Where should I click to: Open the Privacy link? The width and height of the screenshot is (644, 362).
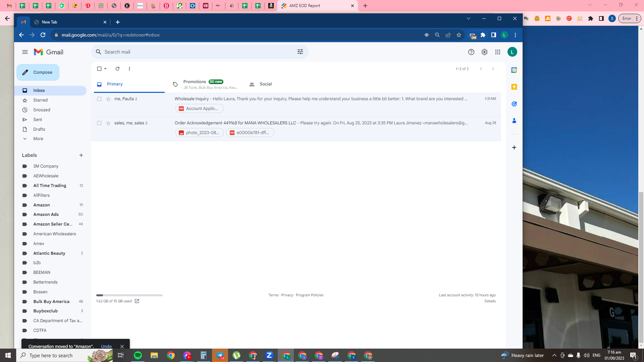click(x=287, y=295)
